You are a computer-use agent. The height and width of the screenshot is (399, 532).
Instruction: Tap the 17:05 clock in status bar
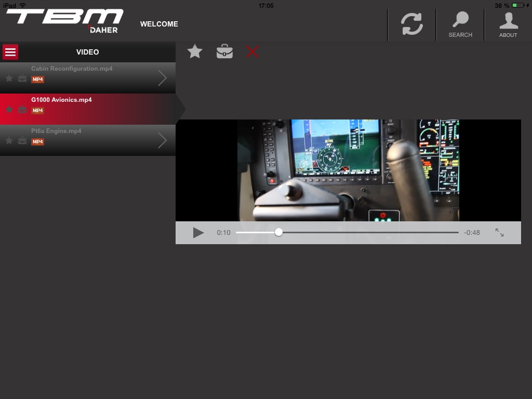pyautogui.click(x=266, y=5)
